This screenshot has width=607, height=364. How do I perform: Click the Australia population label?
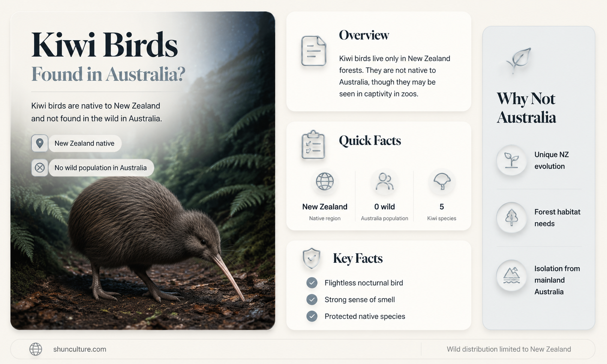point(385,218)
